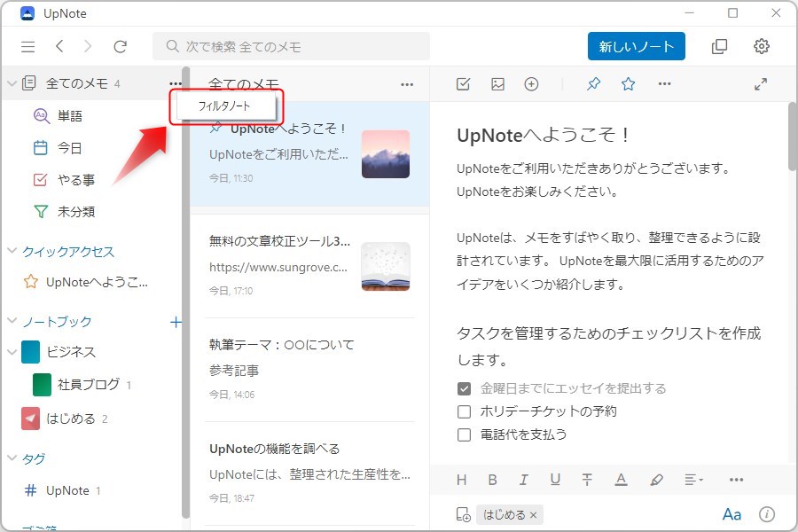
Task: Show note info icon
Action: tap(767, 514)
